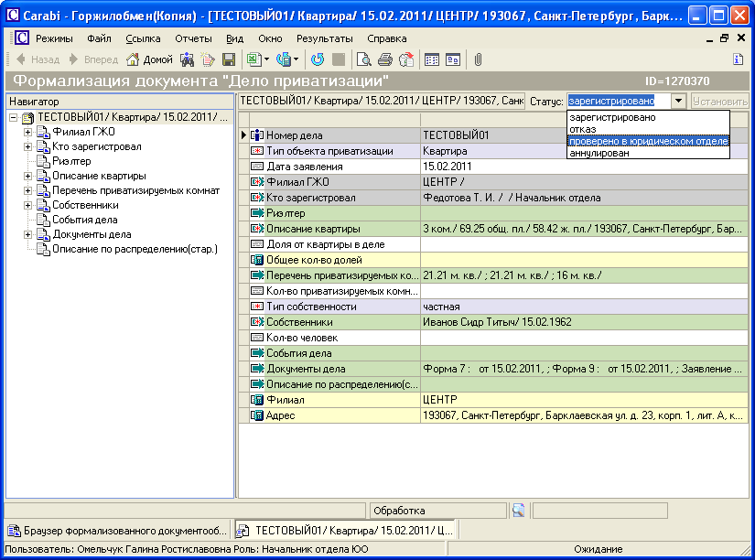Collapse the ТЕСТОВЫЙ01 root tree node

click(13, 117)
